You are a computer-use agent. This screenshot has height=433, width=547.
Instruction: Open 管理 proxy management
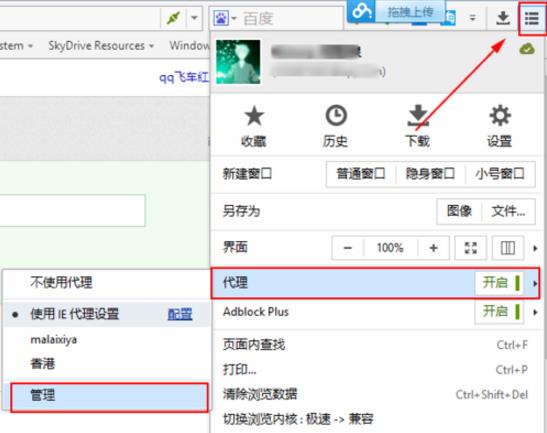109,397
